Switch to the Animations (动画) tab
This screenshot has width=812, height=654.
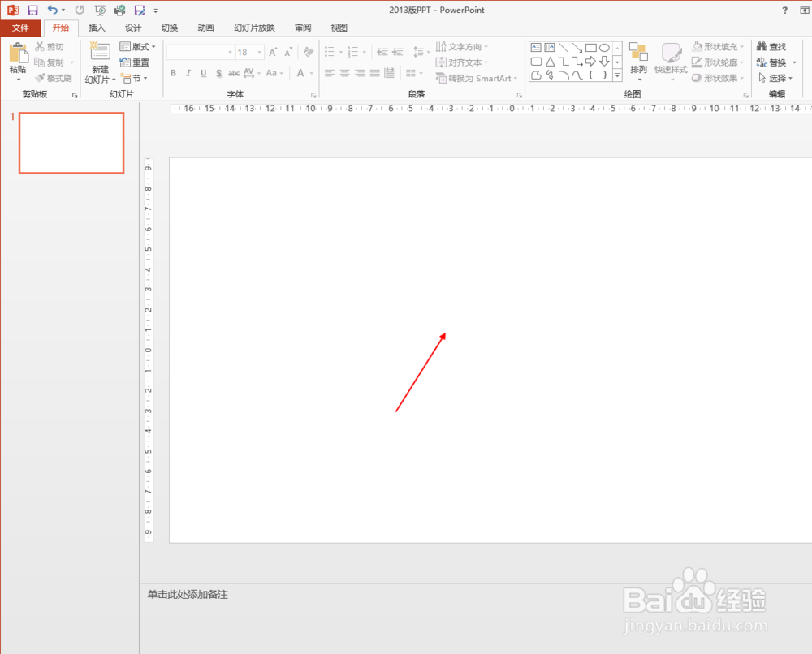coord(205,28)
